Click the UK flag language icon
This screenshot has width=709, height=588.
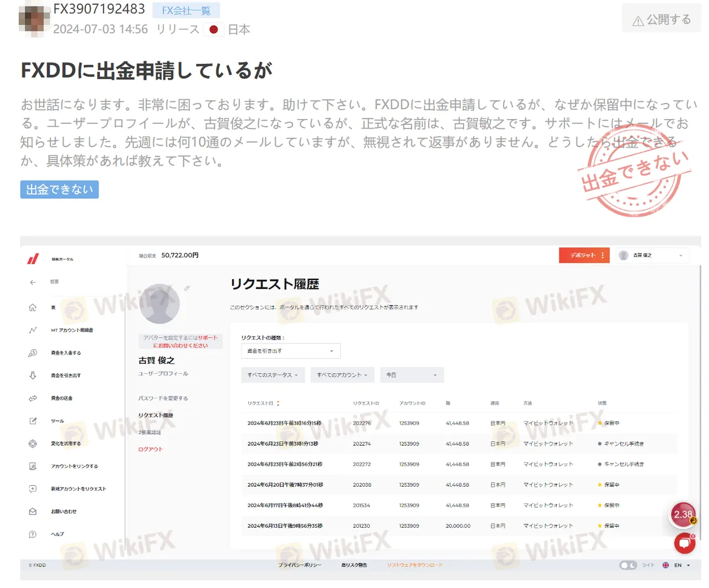point(666,565)
